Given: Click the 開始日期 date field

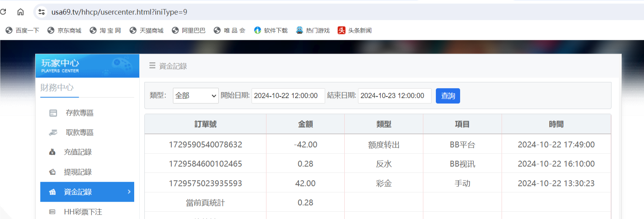Looking at the screenshot, I should click(x=288, y=96).
